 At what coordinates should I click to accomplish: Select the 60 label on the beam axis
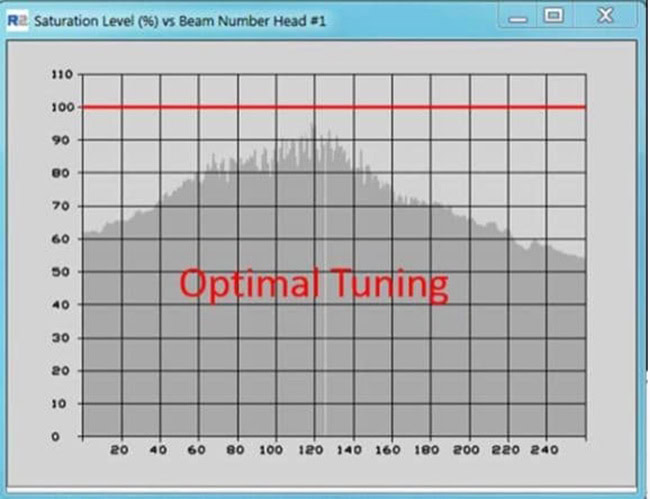point(197,451)
